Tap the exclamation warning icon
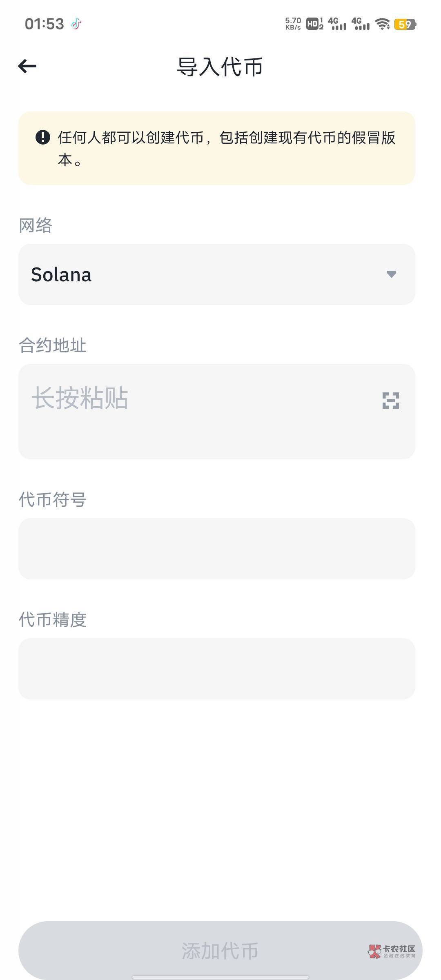Image resolution: width=441 pixels, height=980 pixels. tap(43, 137)
